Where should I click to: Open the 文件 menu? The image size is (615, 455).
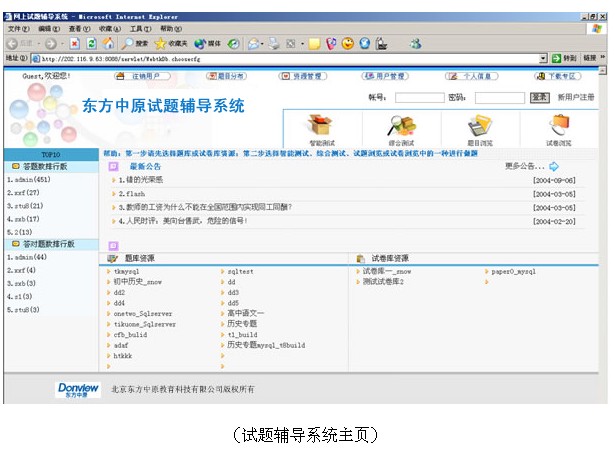(19, 29)
